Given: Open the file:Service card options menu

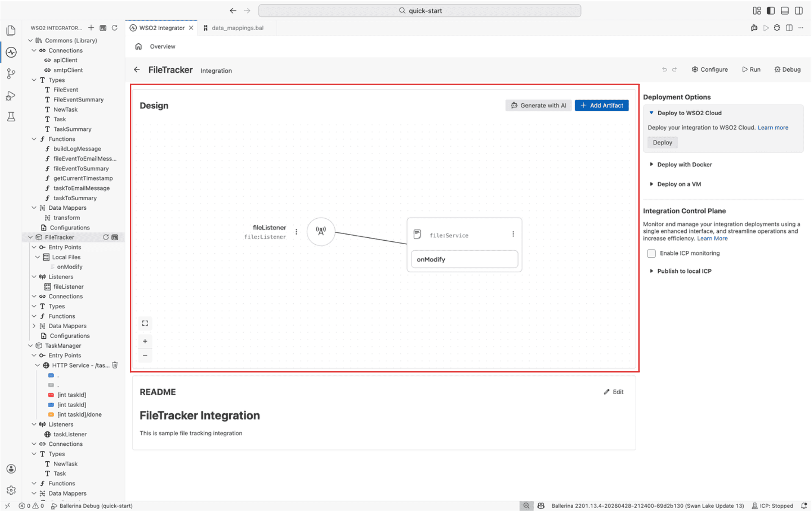Looking at the screenshot, I should [x=513, y=234].
